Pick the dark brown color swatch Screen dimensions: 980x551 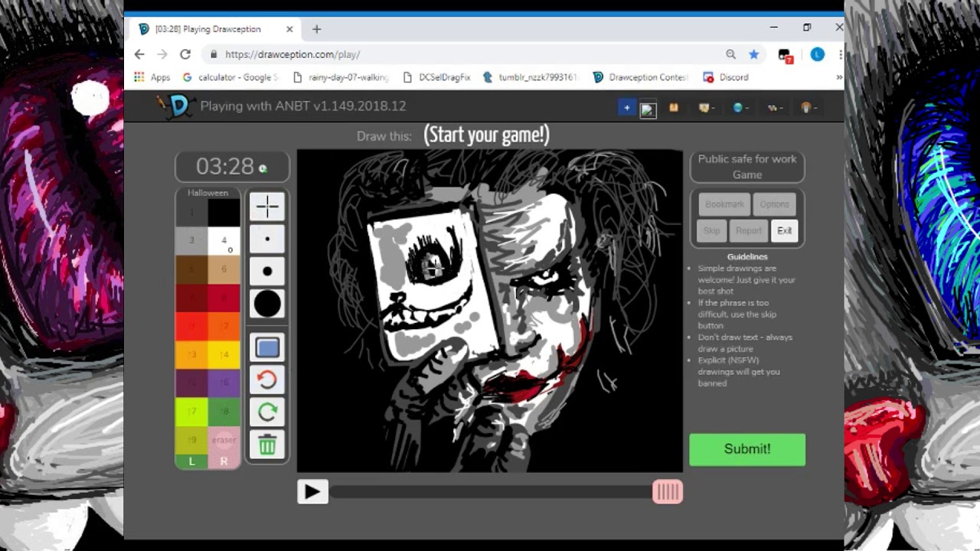[191, 269]
